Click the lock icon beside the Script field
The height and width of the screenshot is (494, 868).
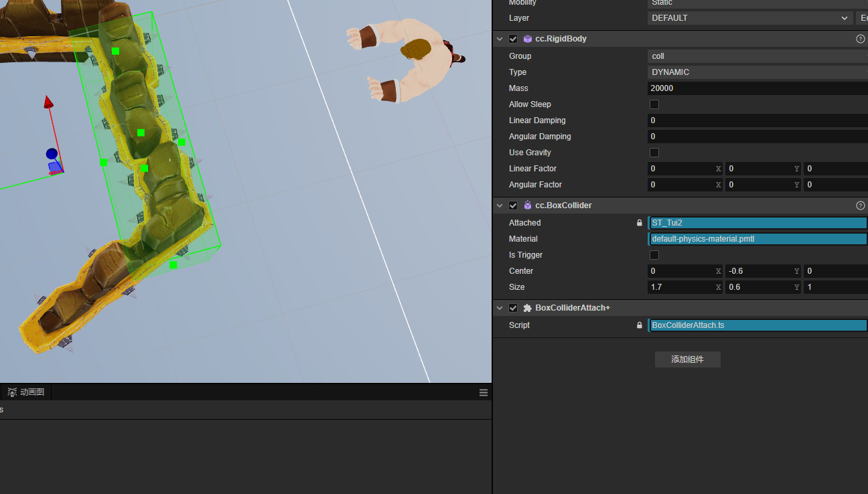[x=640, y=325]
